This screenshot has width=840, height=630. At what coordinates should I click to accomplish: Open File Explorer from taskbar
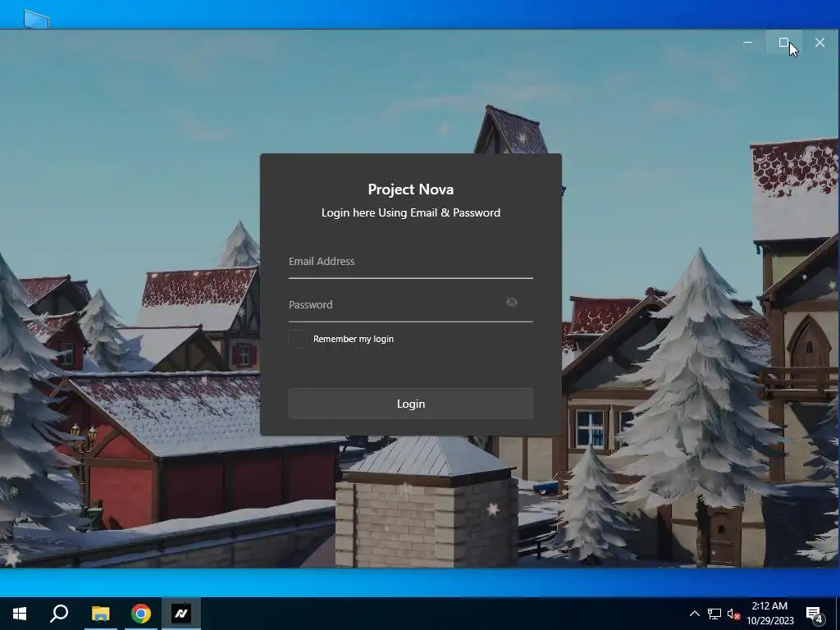pos(100,614)
